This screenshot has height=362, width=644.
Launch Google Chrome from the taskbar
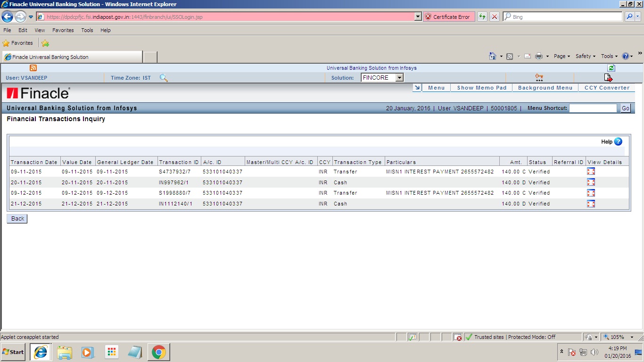tap(158, 352)
